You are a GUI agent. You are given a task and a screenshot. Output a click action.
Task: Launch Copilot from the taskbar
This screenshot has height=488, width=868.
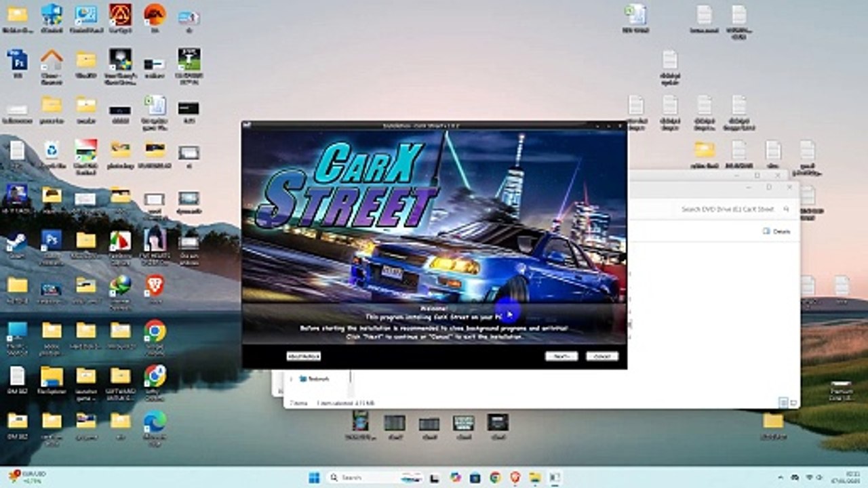point(455,478)
